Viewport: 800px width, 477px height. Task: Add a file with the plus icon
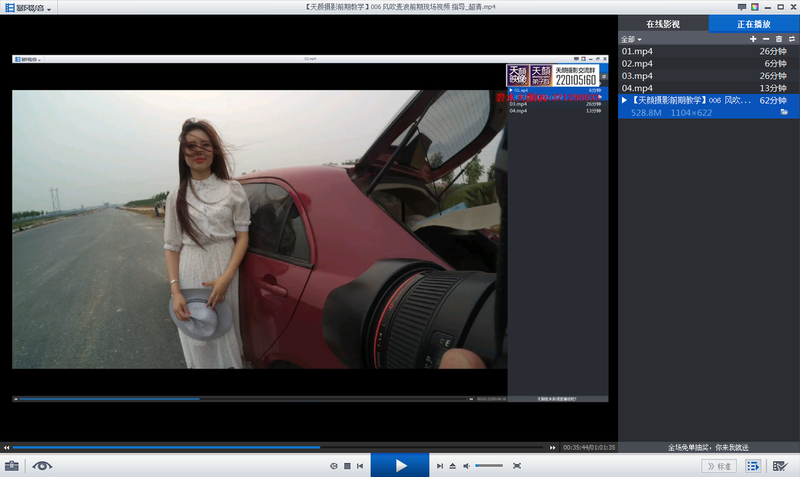[753, 38]
